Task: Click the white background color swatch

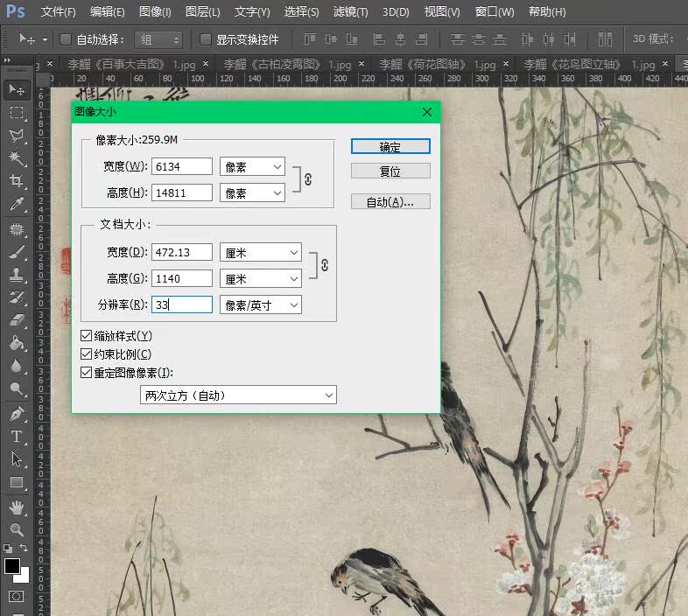Action: (x=25, y=576)
